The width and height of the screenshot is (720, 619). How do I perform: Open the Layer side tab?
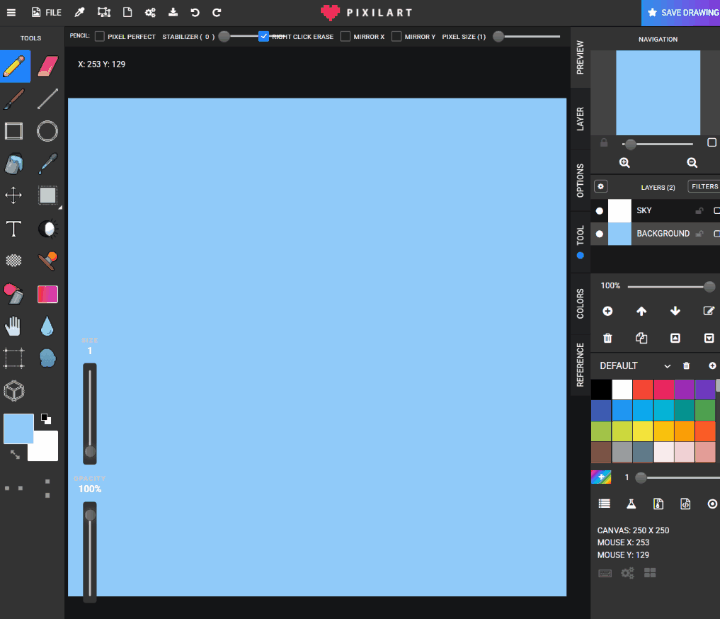click(x=580, y=119)
